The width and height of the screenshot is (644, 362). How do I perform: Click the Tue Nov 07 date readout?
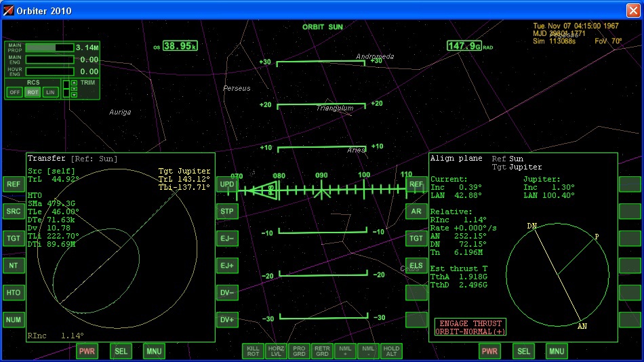[x=576, y=26]
